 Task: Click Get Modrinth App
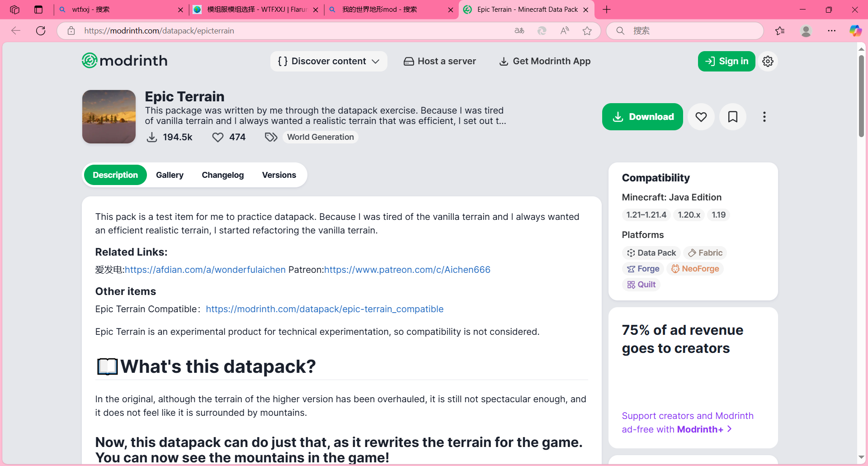(545, 61)
